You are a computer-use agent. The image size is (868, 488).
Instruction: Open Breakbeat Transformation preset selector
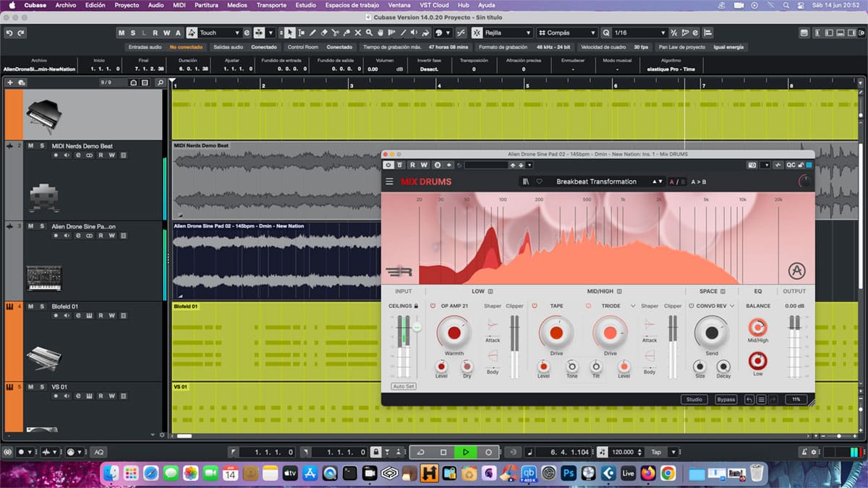[x=597, y=181]
